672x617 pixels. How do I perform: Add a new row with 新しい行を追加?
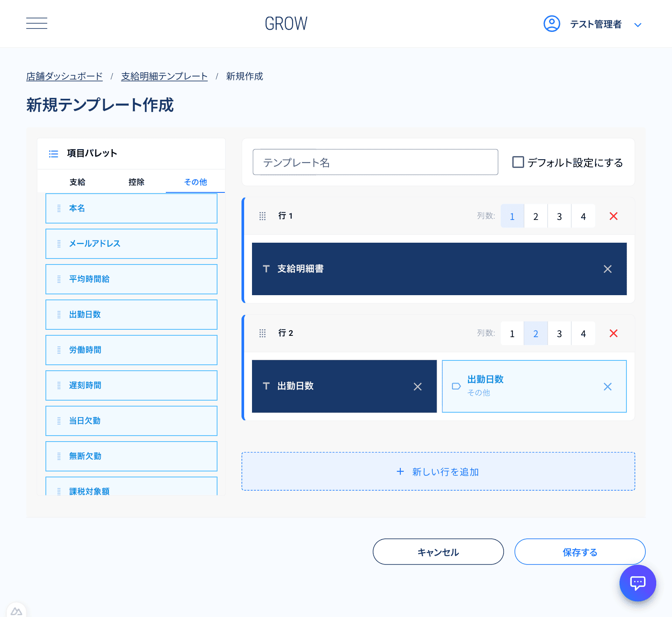pos(438,471)
